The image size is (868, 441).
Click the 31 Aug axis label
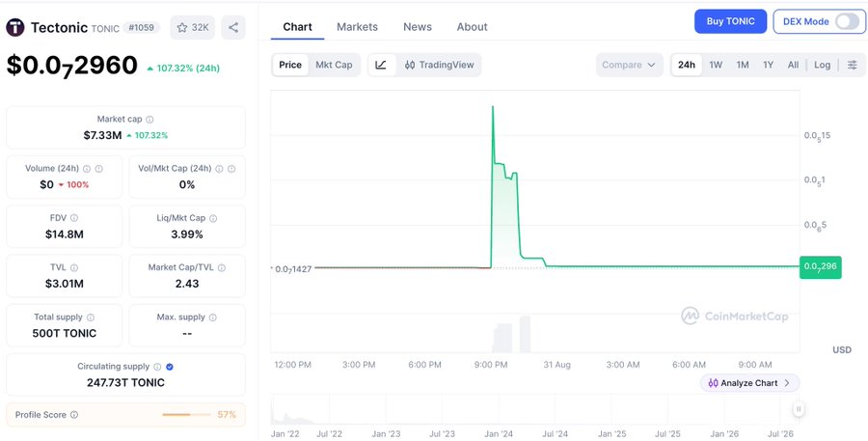point(556,365)
